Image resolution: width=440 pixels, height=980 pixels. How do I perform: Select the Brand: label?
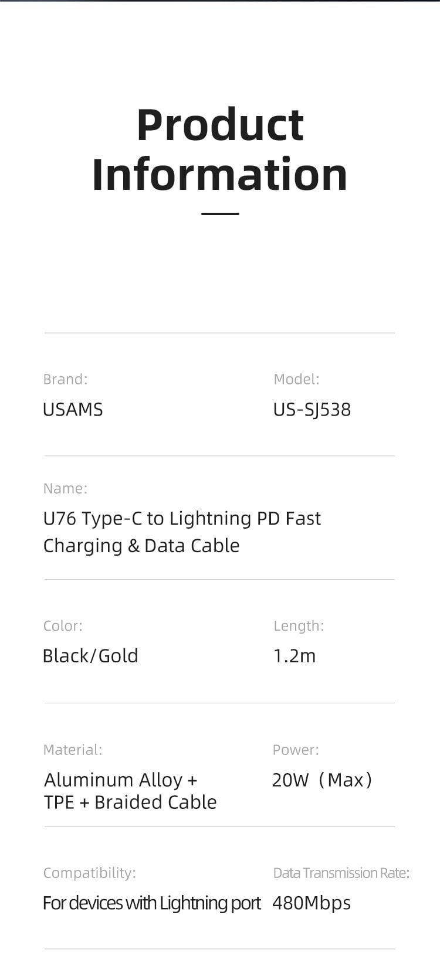[x=65, y=379]
